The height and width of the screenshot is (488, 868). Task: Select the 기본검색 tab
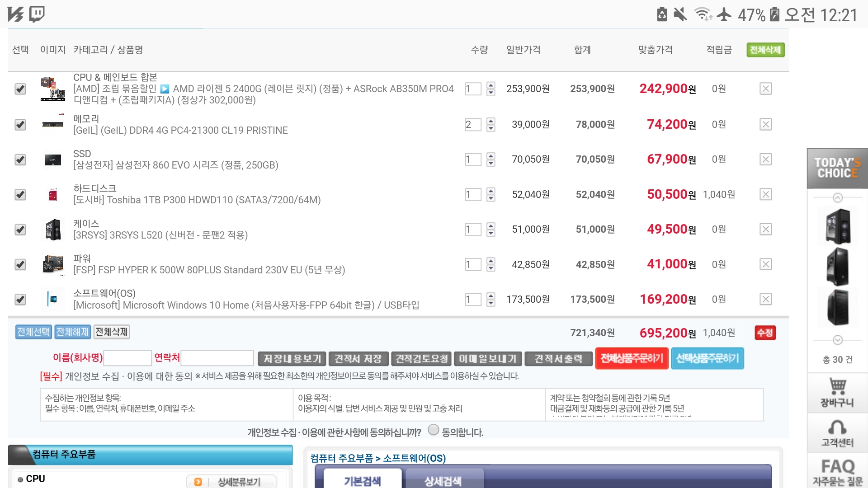pyautogui.click(x=363, y=481)
